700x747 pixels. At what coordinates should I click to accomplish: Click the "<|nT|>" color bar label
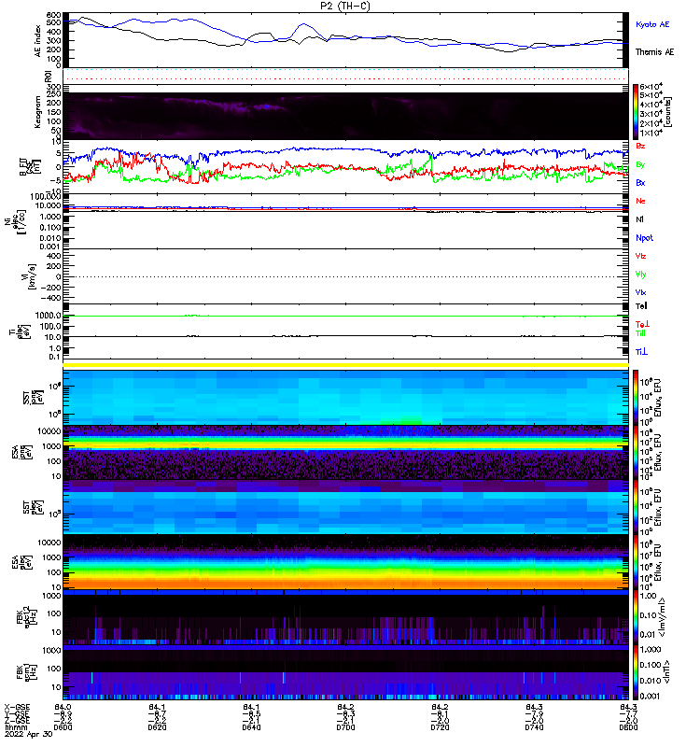(x=666, y=672)
